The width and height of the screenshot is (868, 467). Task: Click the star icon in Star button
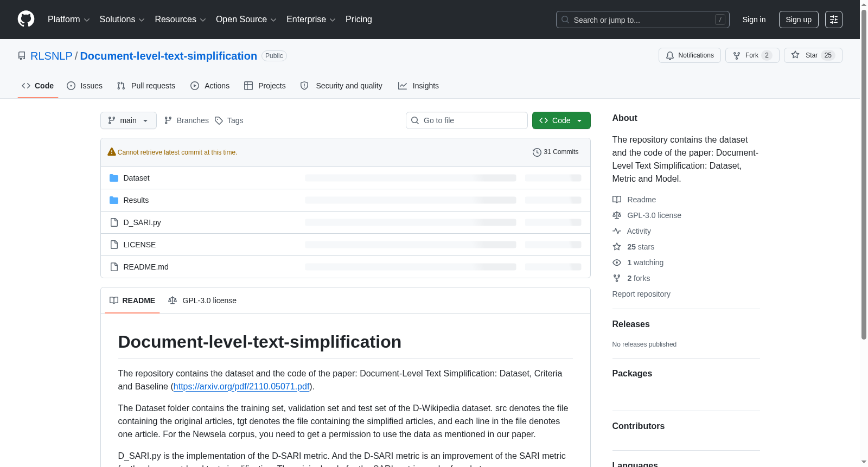click(795, 55)
